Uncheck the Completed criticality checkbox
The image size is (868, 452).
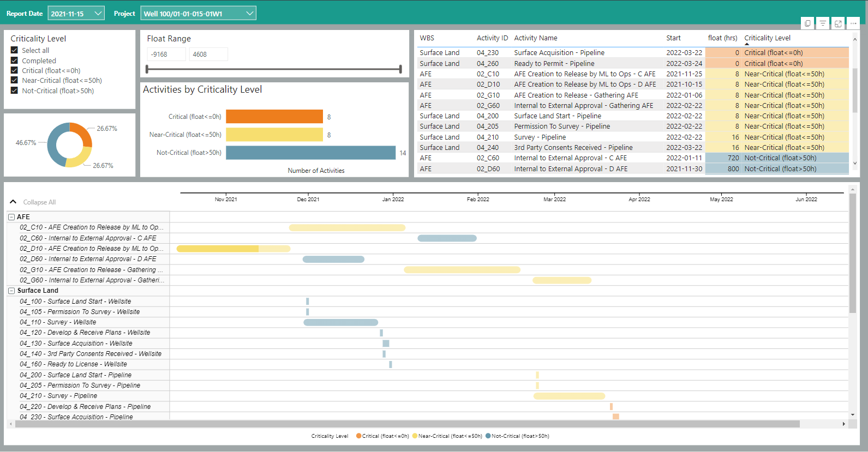click(x=14, y=61)
